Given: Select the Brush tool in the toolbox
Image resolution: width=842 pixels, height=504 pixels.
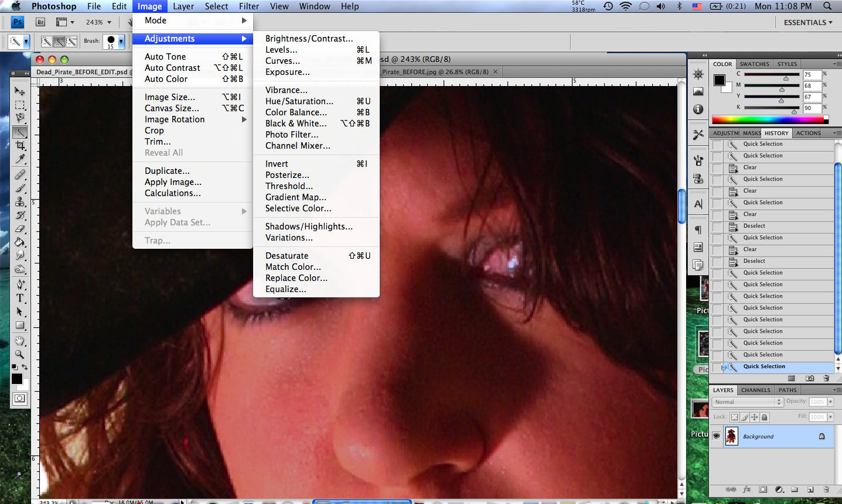Looking at the screenshot, I should pos(20,188).
